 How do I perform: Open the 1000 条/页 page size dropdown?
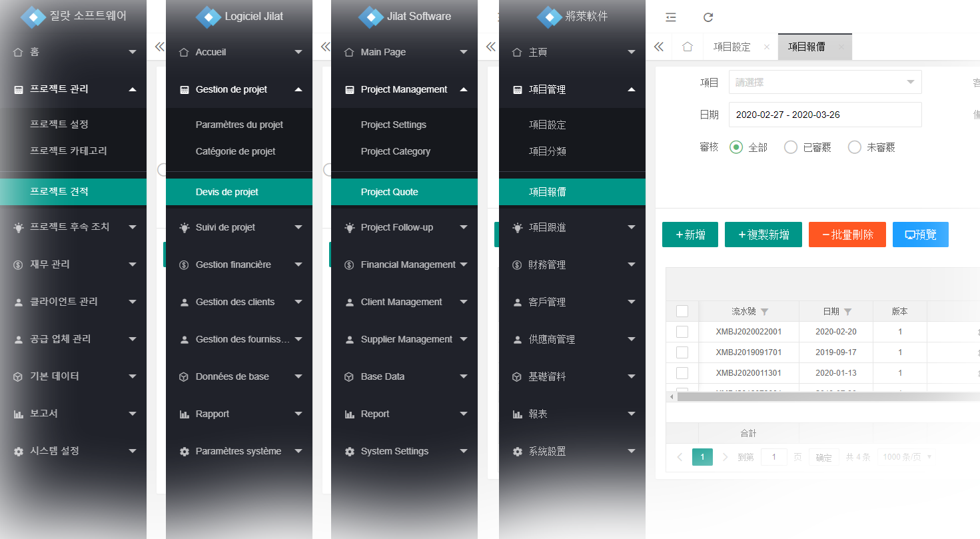[906, 457]
